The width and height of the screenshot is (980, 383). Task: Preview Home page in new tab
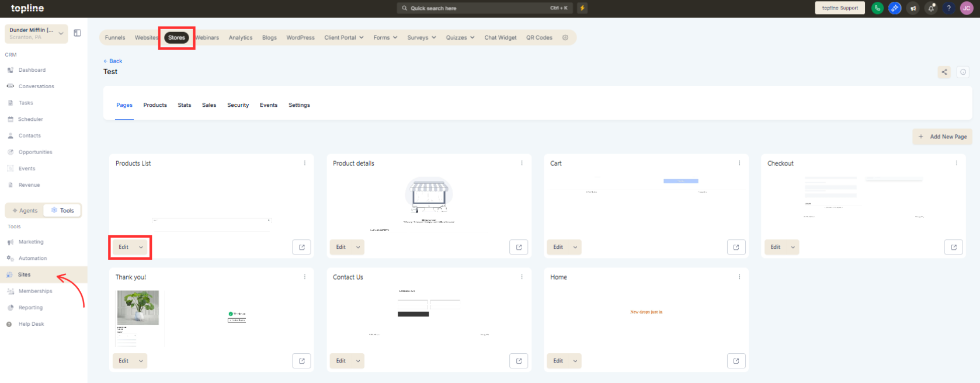(736, 361)
